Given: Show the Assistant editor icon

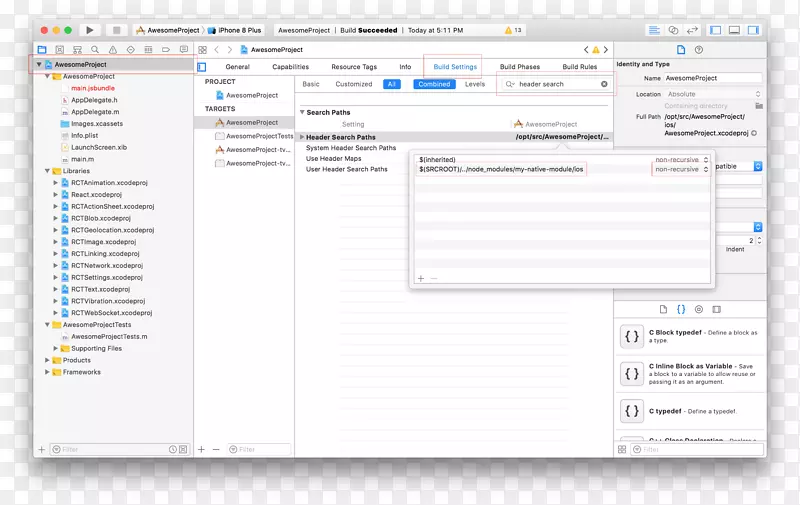Looking at the screenshot, I should [673, 31].
